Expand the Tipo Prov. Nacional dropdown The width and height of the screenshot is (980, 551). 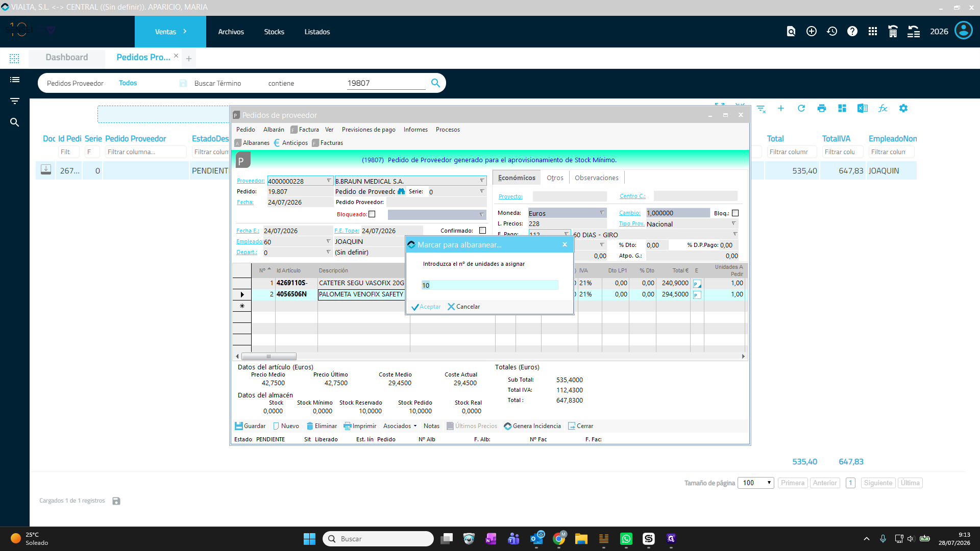coord(734,224)
